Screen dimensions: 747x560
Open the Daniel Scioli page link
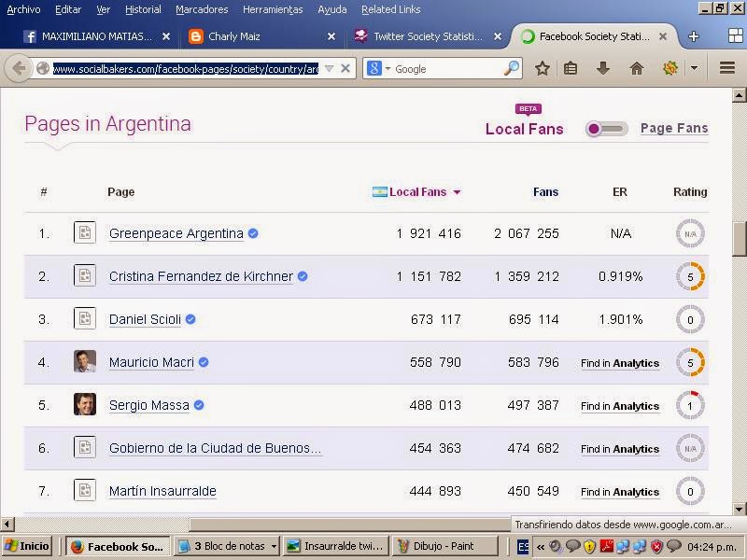145,319
